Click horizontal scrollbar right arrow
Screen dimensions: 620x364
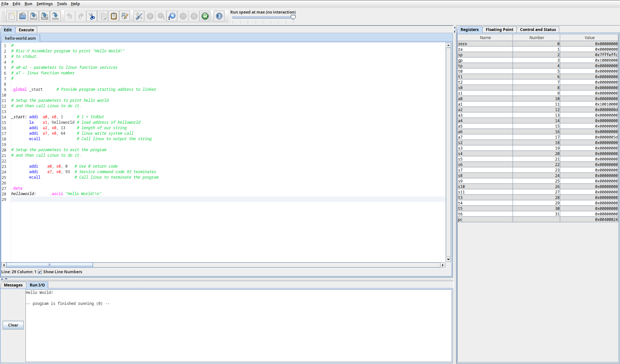coord(443,265)
